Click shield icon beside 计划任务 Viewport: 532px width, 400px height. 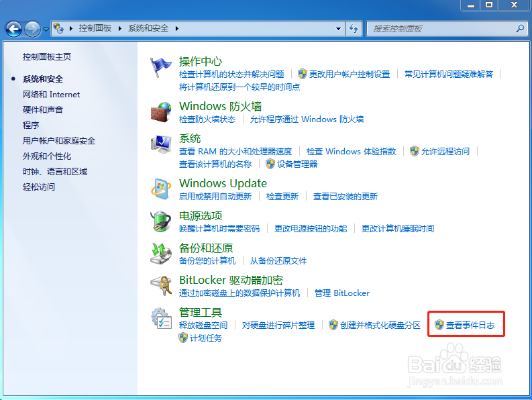tap(183, 338)
